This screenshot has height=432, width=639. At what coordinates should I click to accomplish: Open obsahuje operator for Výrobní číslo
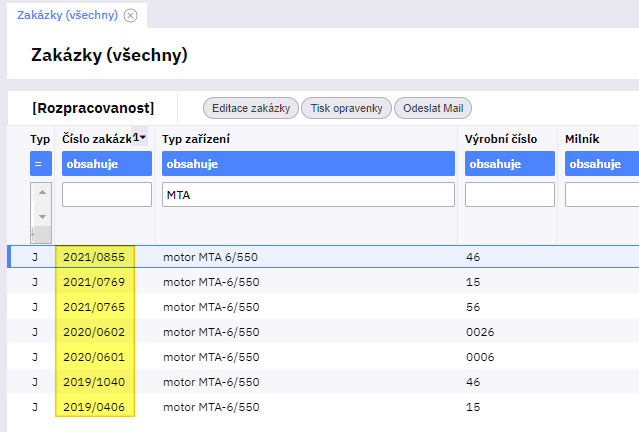point(509,164)
